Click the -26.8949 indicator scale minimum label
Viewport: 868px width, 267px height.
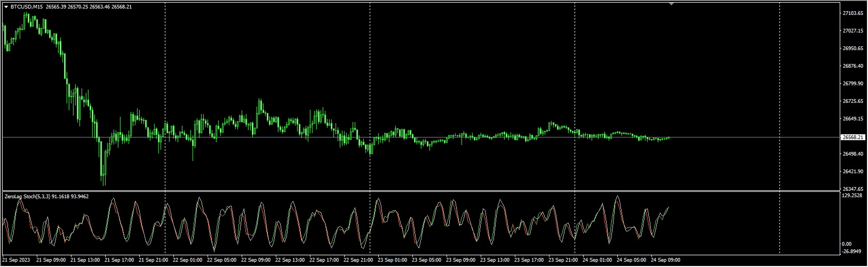[851, 251]
